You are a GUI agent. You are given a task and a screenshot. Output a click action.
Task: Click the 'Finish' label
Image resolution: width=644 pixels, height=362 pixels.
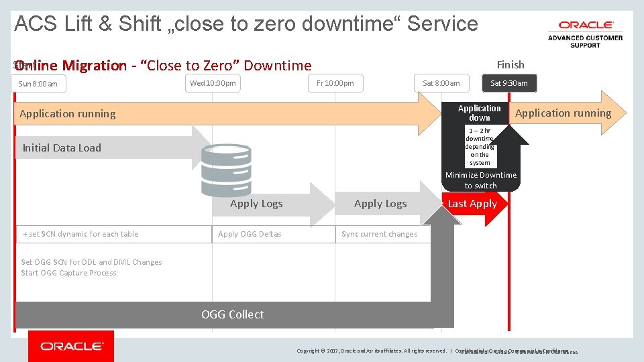click(511, 65)
